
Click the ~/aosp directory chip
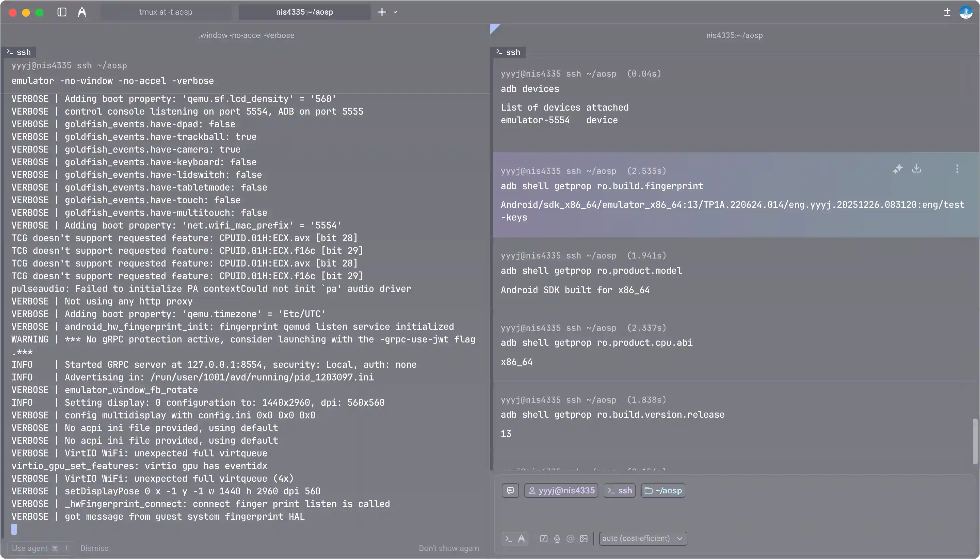coord(663,490)
